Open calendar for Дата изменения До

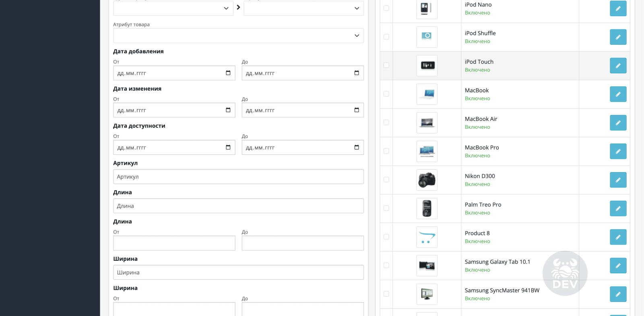click(357, 110)
